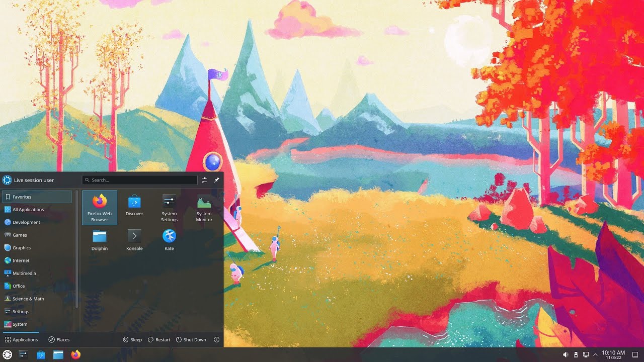Switch to the Applications tab
Image resolution: width=644 pixels, height=362 pixels.
click(x=21, y=339)
